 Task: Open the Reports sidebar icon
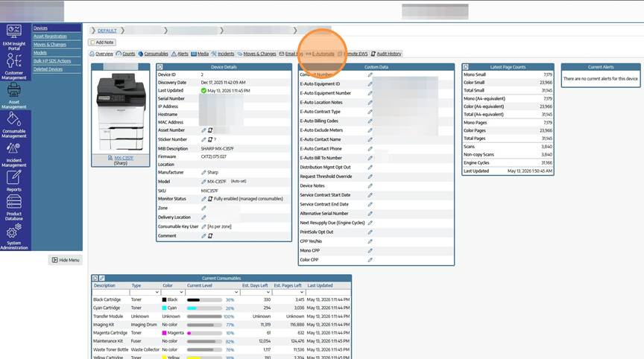point(14,180)
